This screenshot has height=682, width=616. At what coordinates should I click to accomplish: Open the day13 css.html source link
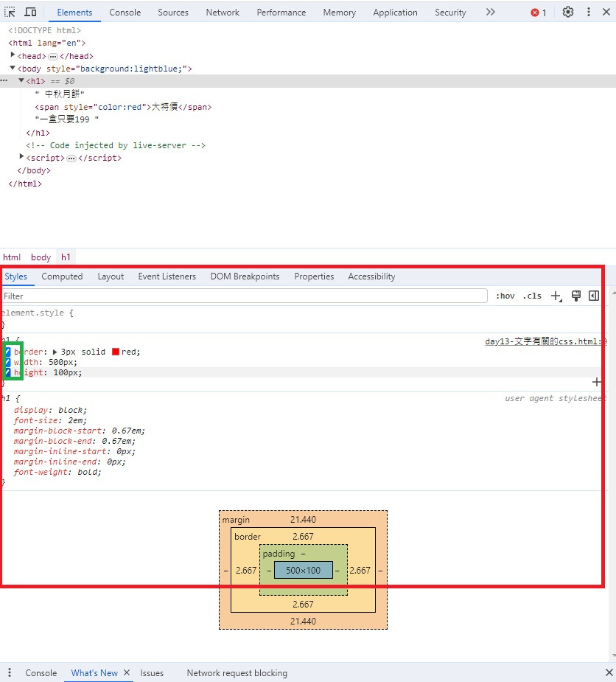pyautogui.click(x=545, y=341)
